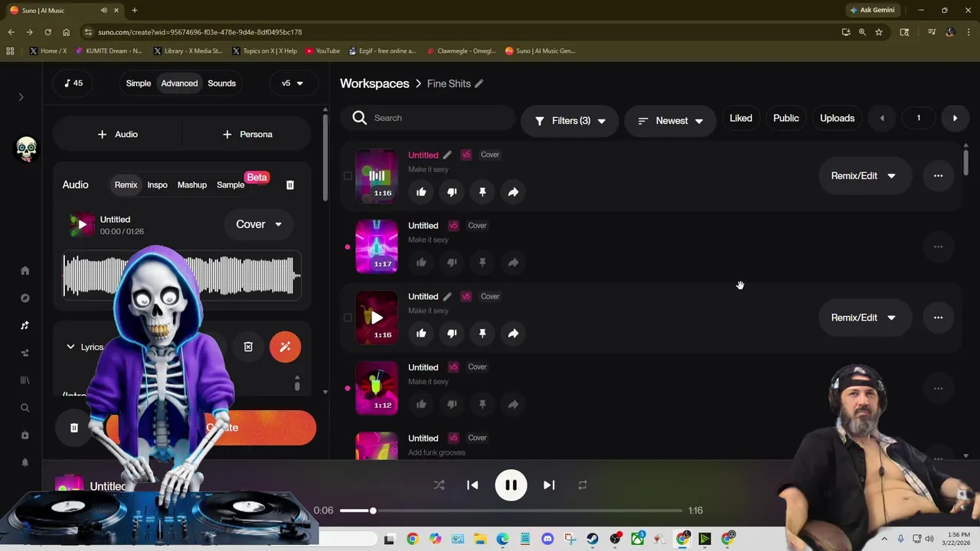Collapse the Lyrics section chevron
The image size is (980, 551).
point(70,347)
